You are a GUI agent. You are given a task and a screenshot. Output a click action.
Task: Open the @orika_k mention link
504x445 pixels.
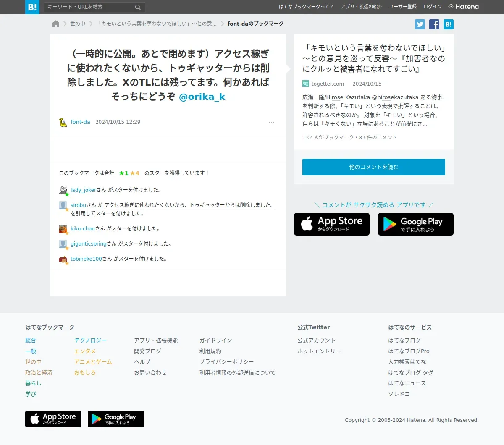click(202, 97)
